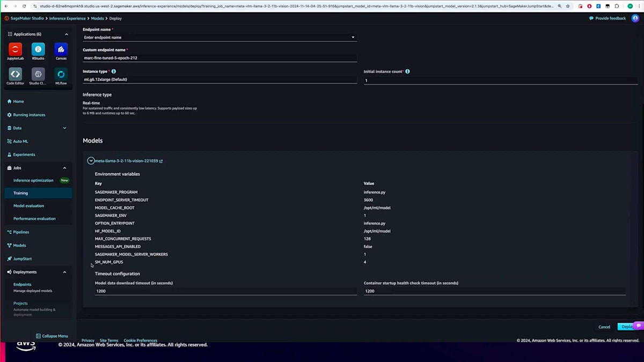The height and width of the screenshot is (362, 644).
Task: Click the info icon next to Initial instance count
Action: coord(408,71)
